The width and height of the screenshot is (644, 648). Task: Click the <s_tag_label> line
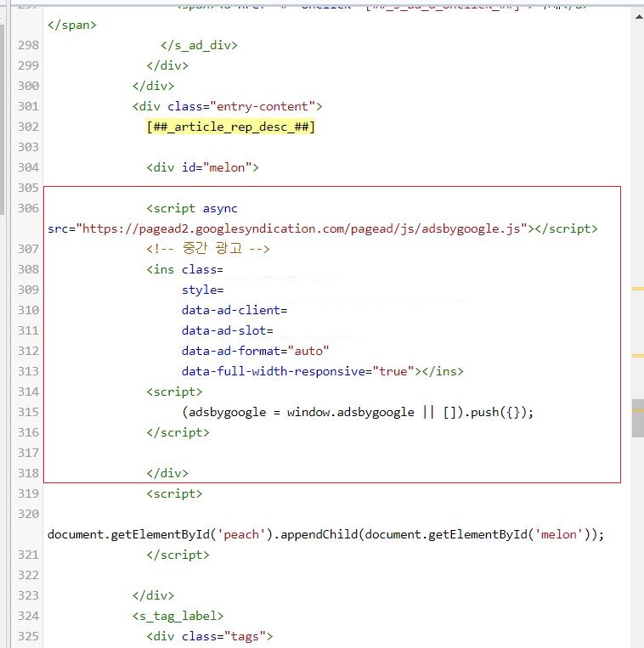(178, 617)
